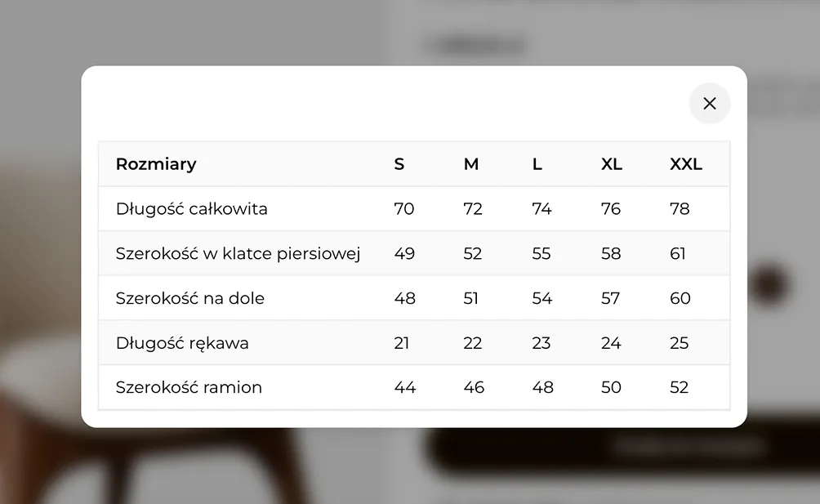Image resolution: width=820 pixels, height=504 pixels.
Task: Click the blurred black button behind the popup
Action: pos(622,448)
